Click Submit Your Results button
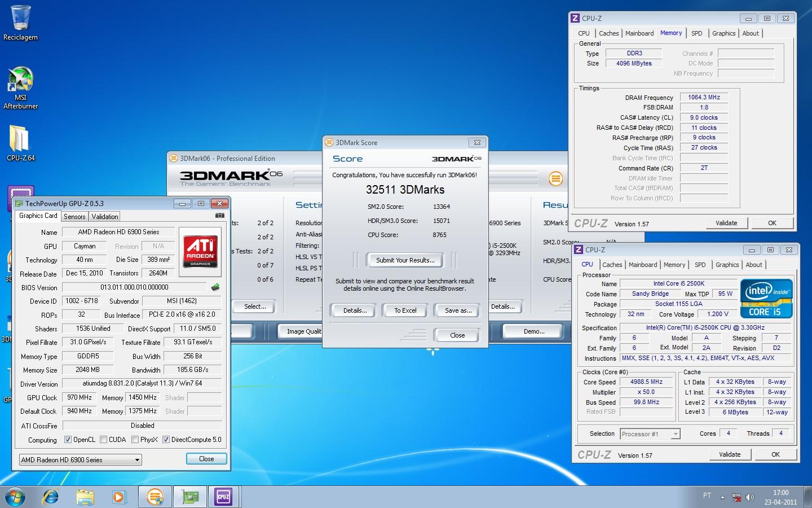 [405, 260]
